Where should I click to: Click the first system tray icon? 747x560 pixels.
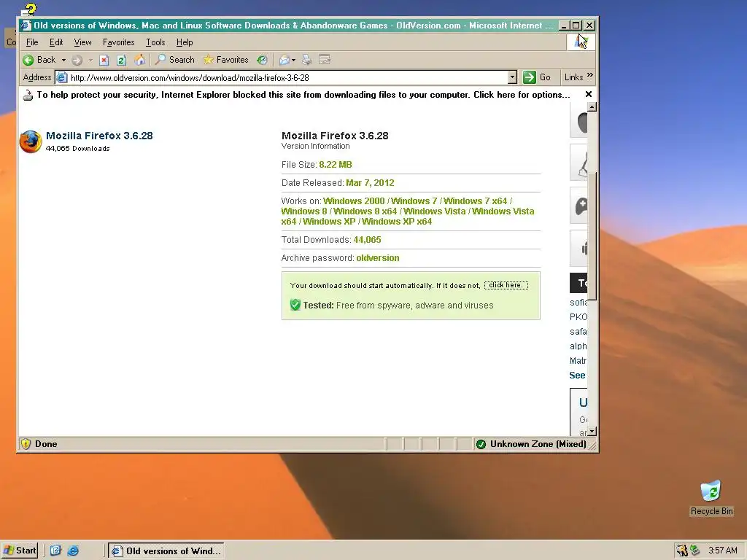point(682,551)
